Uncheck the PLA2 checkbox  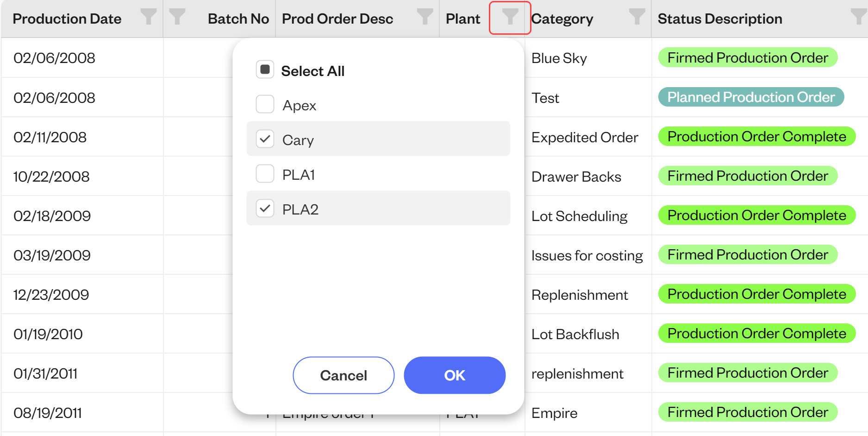(265, 209)
